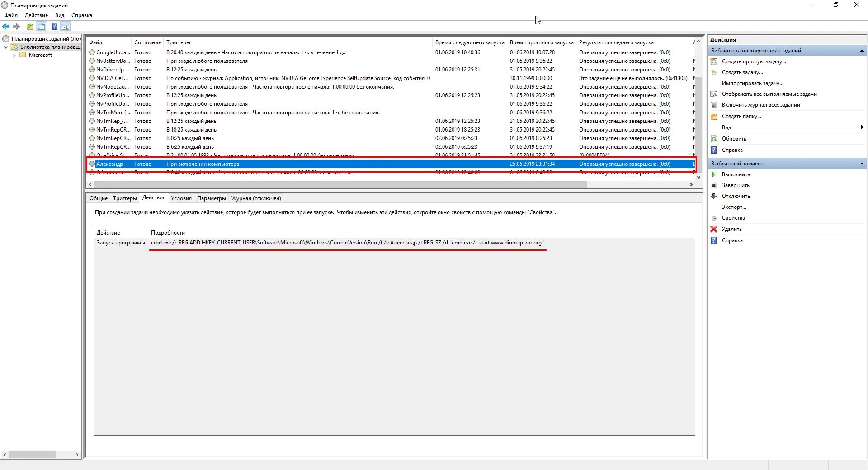Click the task list vertical scrollbar down arrow
The image size is (868, 470).
[698, 177]
